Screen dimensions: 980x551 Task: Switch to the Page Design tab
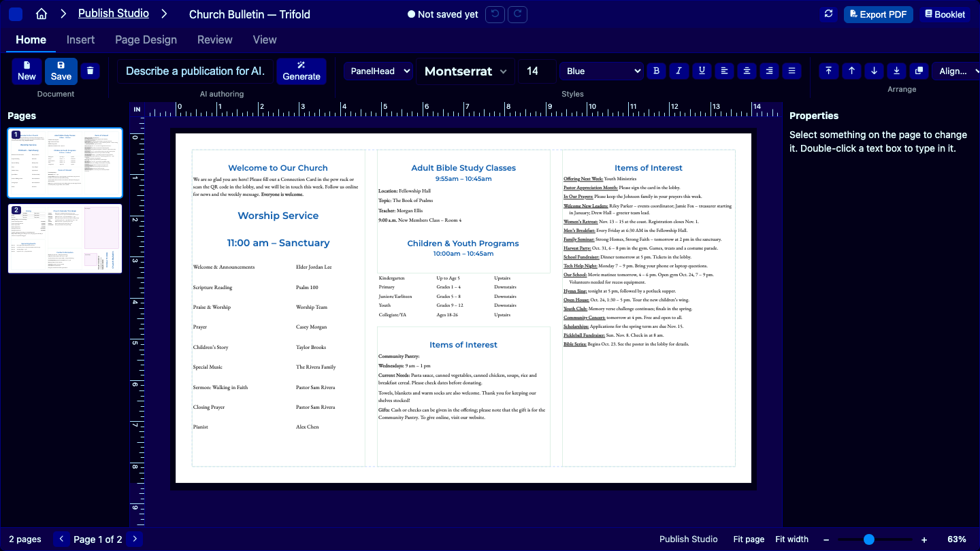(x=146, y=39)
